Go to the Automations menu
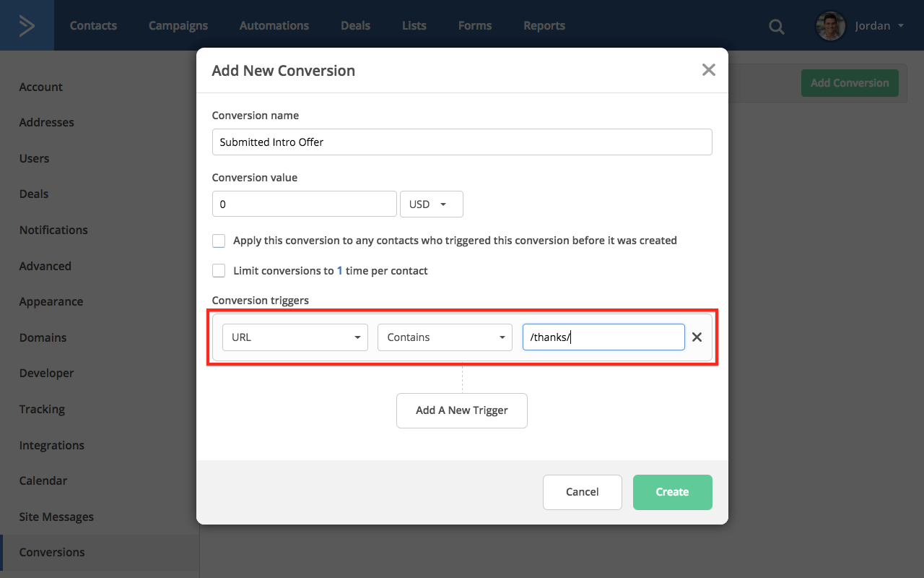 [274, 26]
